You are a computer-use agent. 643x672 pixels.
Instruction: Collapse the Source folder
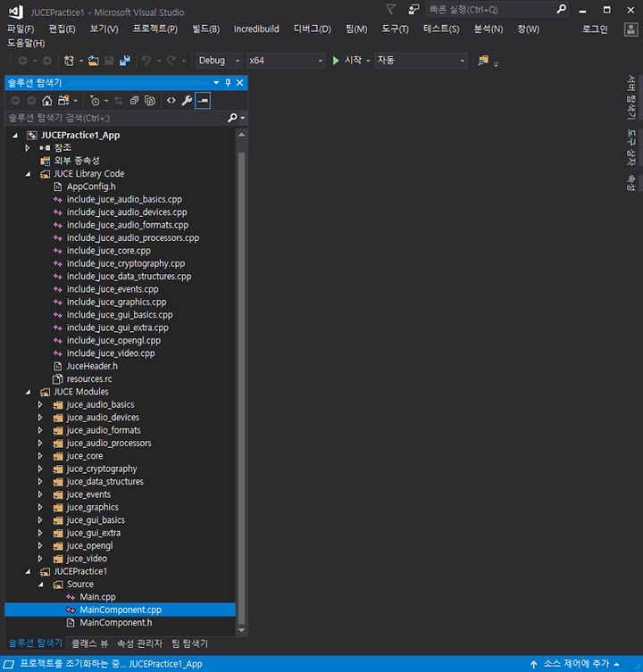click(x=41, y=585)
